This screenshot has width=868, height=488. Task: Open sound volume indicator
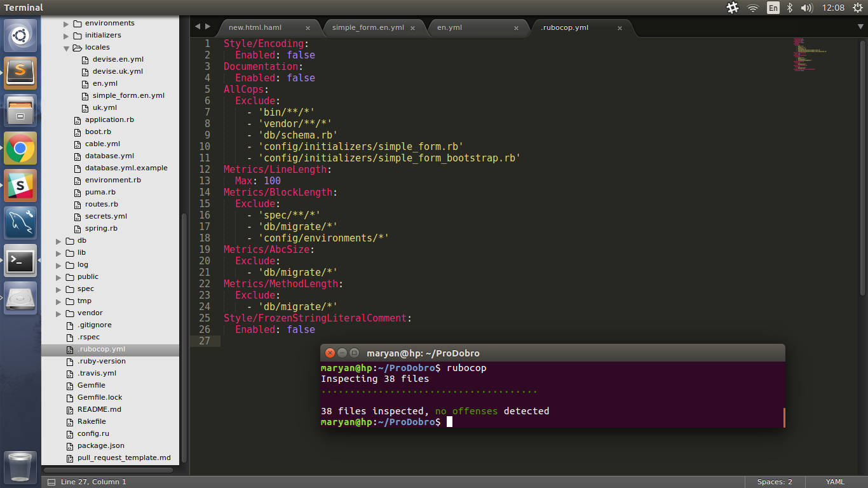807,8
